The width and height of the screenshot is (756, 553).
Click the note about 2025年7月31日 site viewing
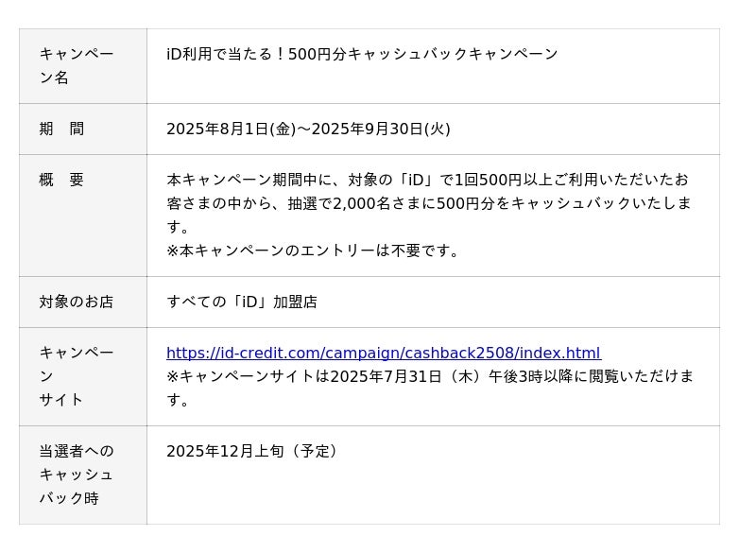click(430, 376)
